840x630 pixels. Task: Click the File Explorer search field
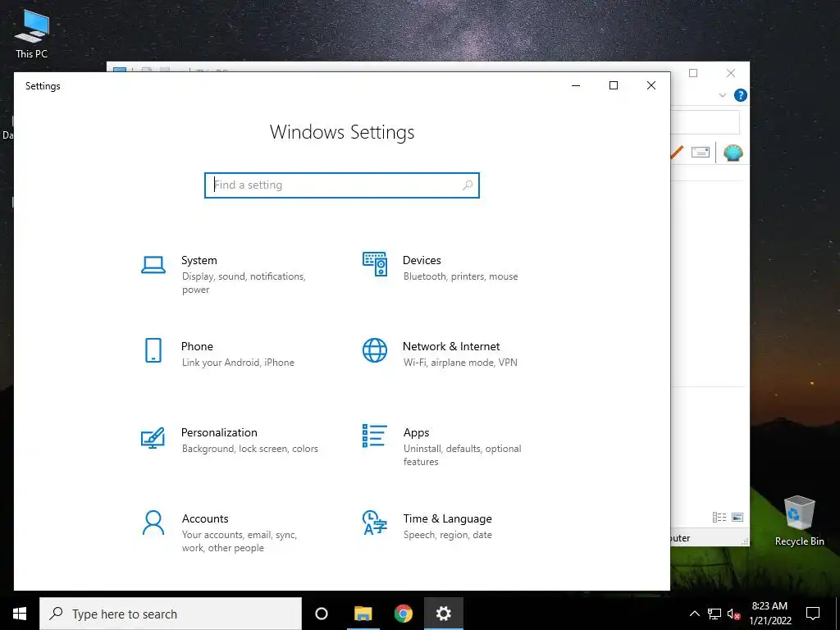click(x=705, y=123)
